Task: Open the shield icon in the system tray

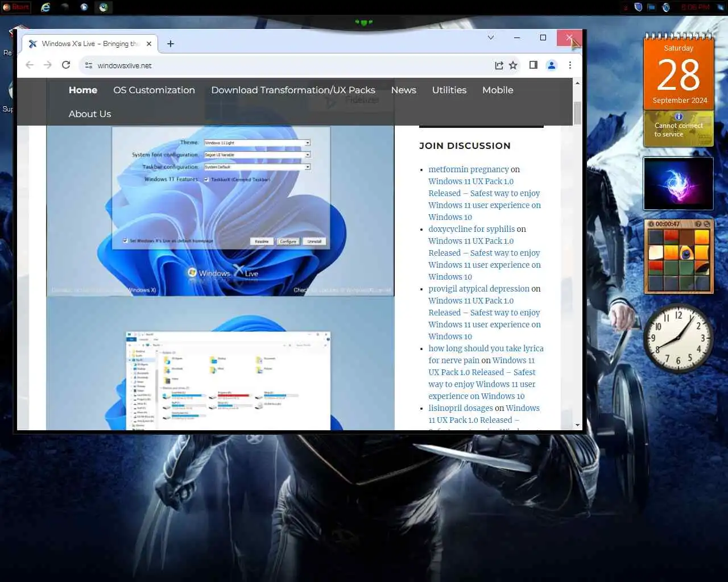Action: click(638, 7)
